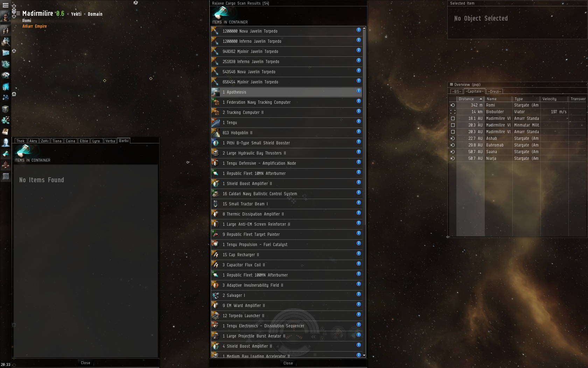Click the Yekti constellation link
This screenshot has width=588, height=368.
tap(76, 14)
